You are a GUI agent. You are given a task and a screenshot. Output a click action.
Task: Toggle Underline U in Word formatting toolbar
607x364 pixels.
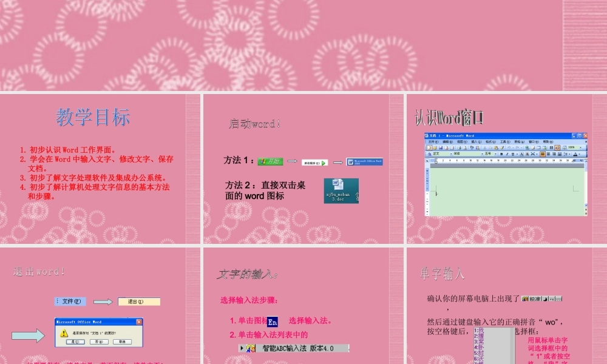click(513, 154)
